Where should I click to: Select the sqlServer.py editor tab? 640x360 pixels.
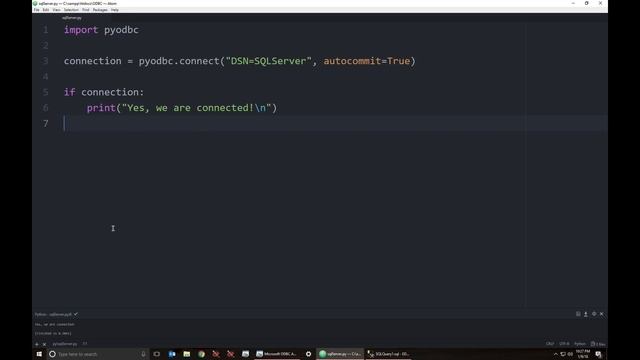pos(72,18)
